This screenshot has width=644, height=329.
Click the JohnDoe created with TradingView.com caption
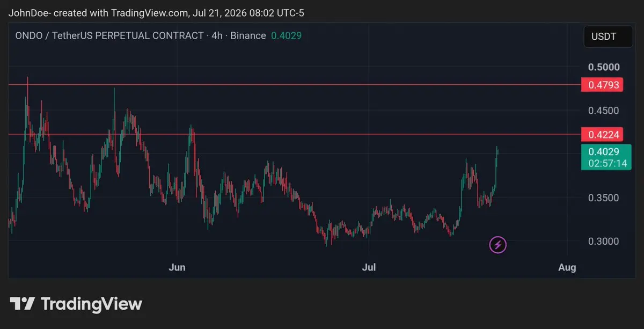coord(156,13)
